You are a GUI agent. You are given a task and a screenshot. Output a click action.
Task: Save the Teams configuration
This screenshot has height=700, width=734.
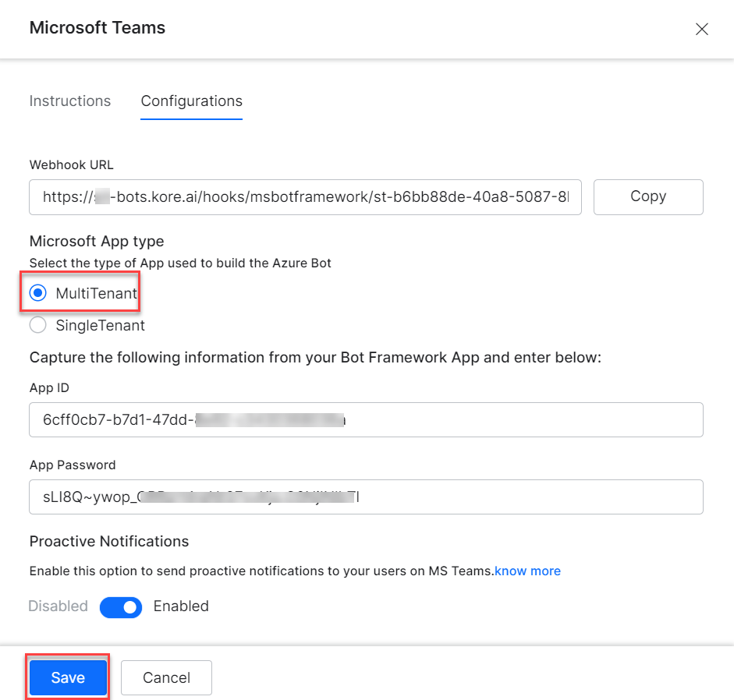click(x=68, y=677)
